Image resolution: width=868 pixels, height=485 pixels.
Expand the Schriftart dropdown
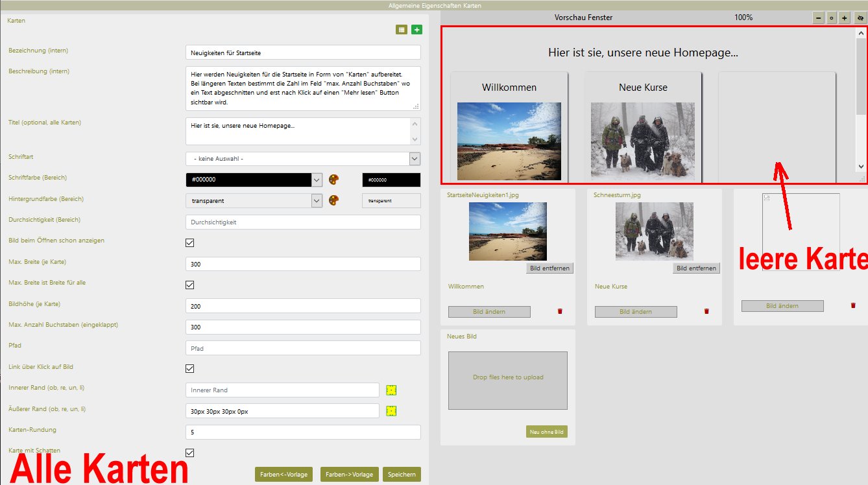[415, 159]
